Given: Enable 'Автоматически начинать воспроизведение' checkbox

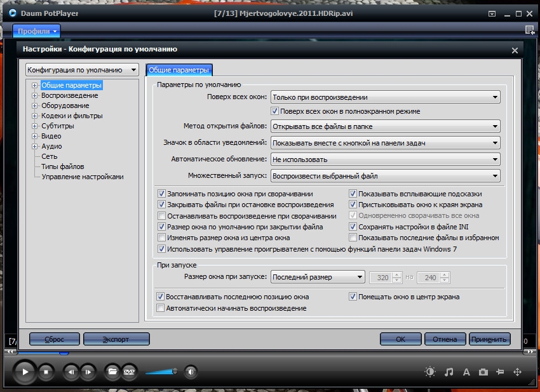Looking at the screenshot, I should pyautogui.click(x=161, y=308).
